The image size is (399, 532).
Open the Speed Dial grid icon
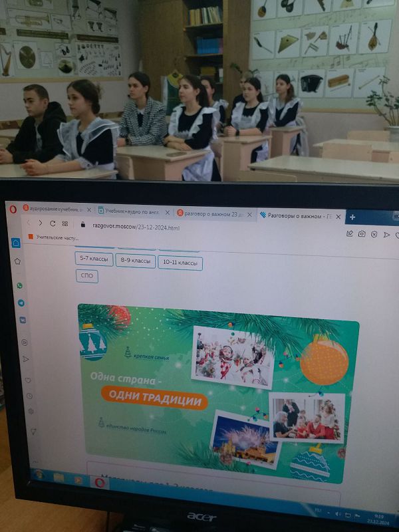pyautogui.click(x=65, y=223)
